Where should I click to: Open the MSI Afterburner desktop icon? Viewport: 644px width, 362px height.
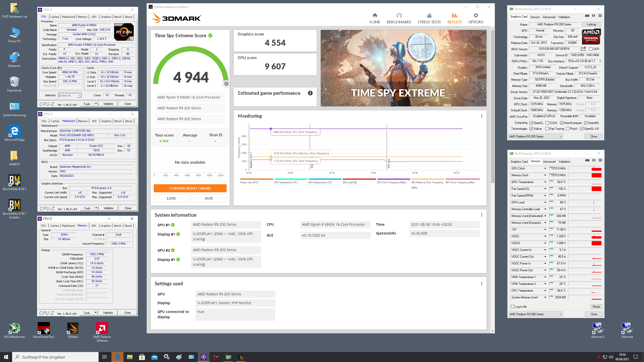point(14,331)
